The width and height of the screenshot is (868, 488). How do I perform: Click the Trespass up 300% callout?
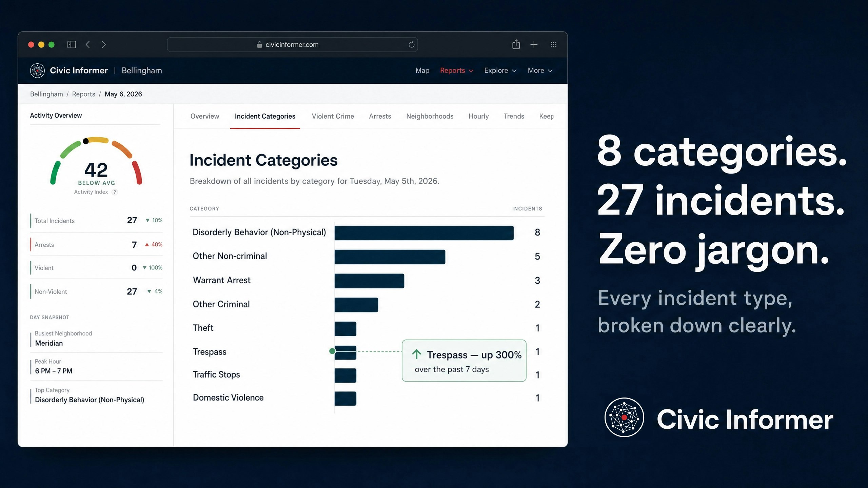click(464, 361)
